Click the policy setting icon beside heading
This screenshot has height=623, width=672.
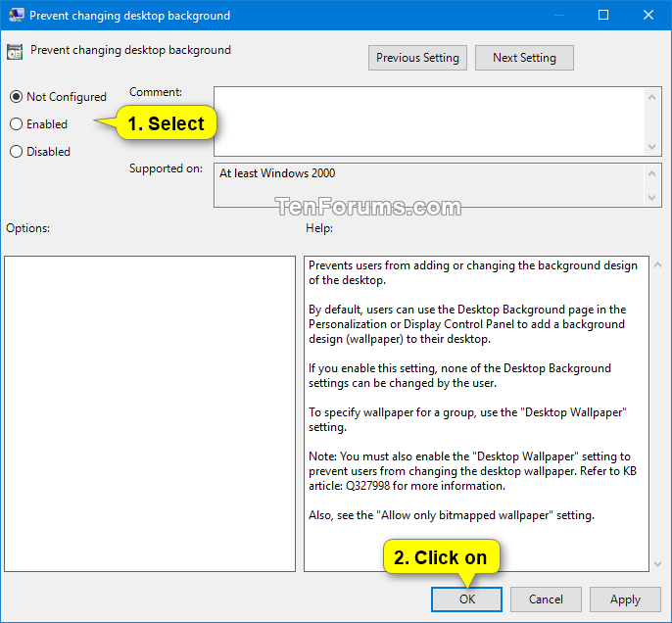tap(15, 52)
